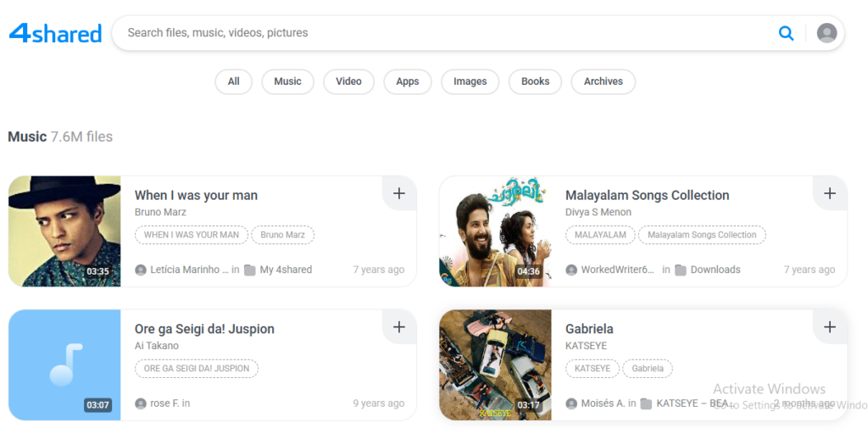Image resolution: width=868 pixels, height=434 pixels.
Task: Select the All filter tab
Action: (x=233, y=81)
